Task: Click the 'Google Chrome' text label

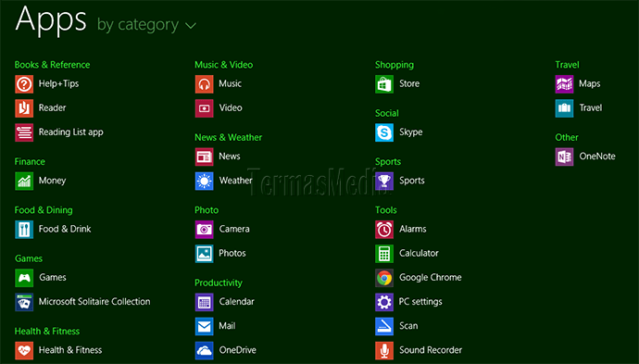Action: (431, 278)
